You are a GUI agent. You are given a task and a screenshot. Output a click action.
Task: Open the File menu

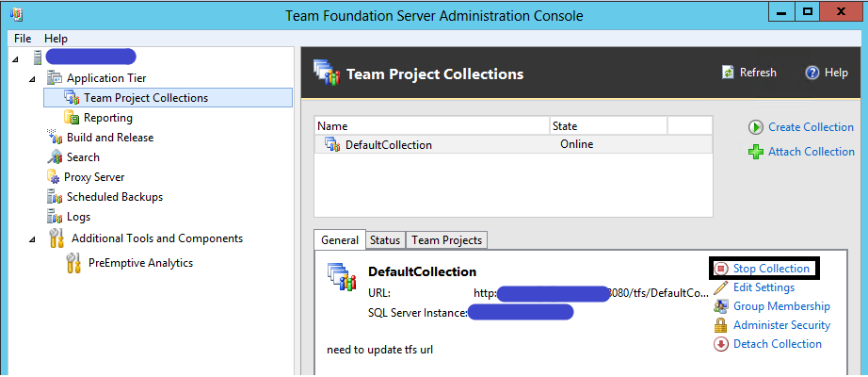pos(23,39)
